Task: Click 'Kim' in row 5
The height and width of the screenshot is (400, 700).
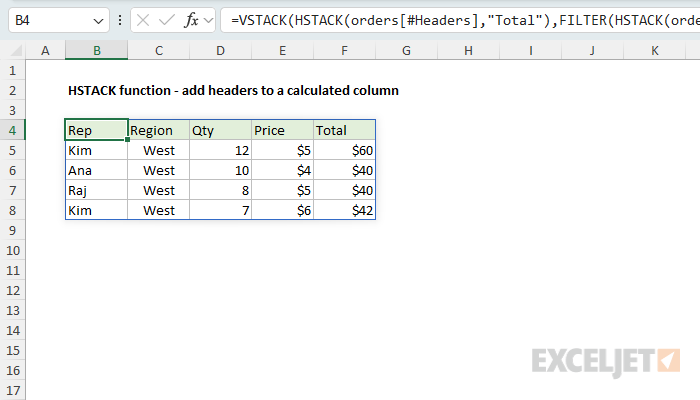Action: [96, 150]
